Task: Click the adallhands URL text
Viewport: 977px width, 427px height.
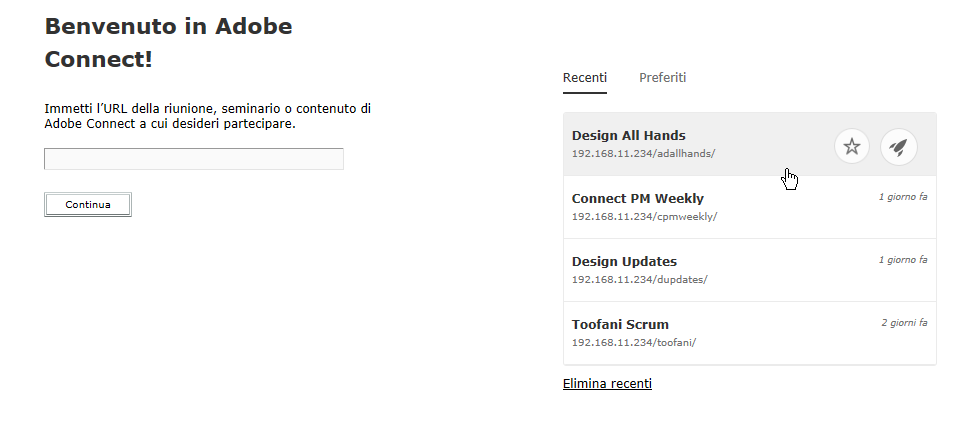Action: click(643, 154)
